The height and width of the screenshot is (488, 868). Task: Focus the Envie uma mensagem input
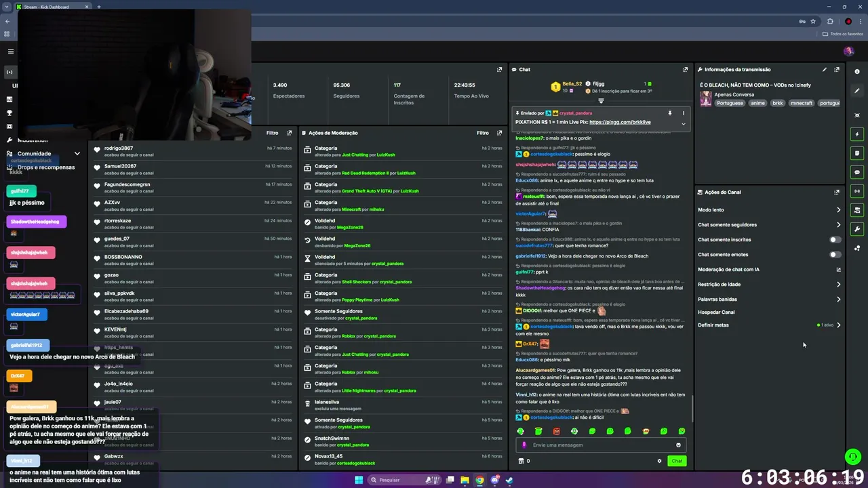[601, 445]
